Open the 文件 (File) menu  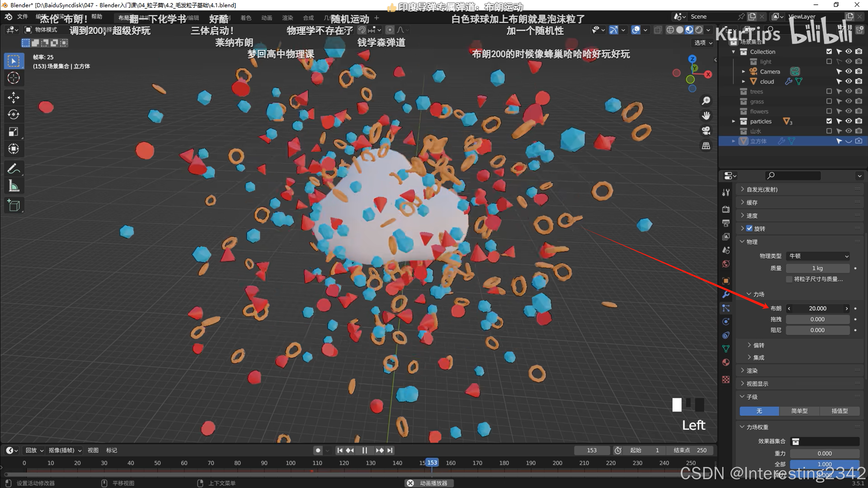click(22, 17)
